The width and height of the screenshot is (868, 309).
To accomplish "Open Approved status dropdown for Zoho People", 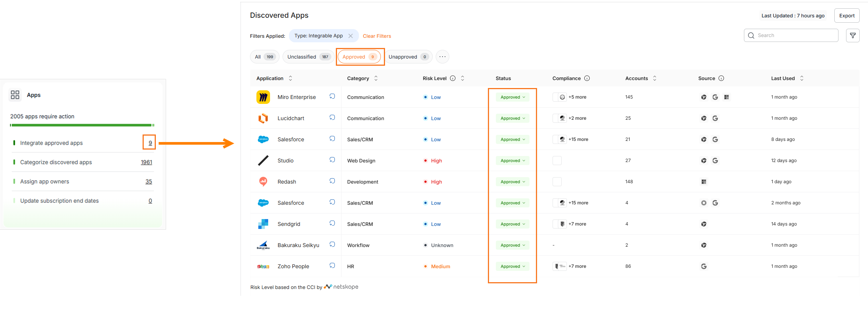I will [512, 266].
